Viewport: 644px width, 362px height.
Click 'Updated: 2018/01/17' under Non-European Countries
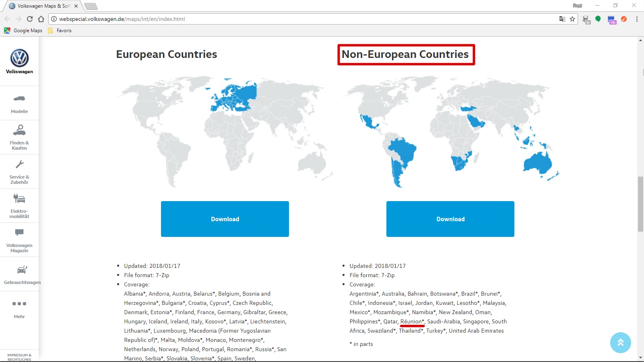click(378, 266)
